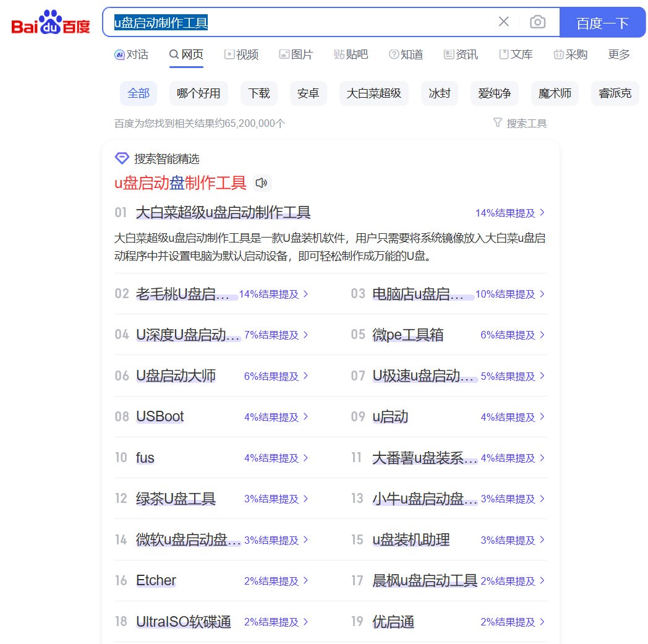648x644 pixels.
Task: Switch to the 图片 tab
Action: point(296,54)
